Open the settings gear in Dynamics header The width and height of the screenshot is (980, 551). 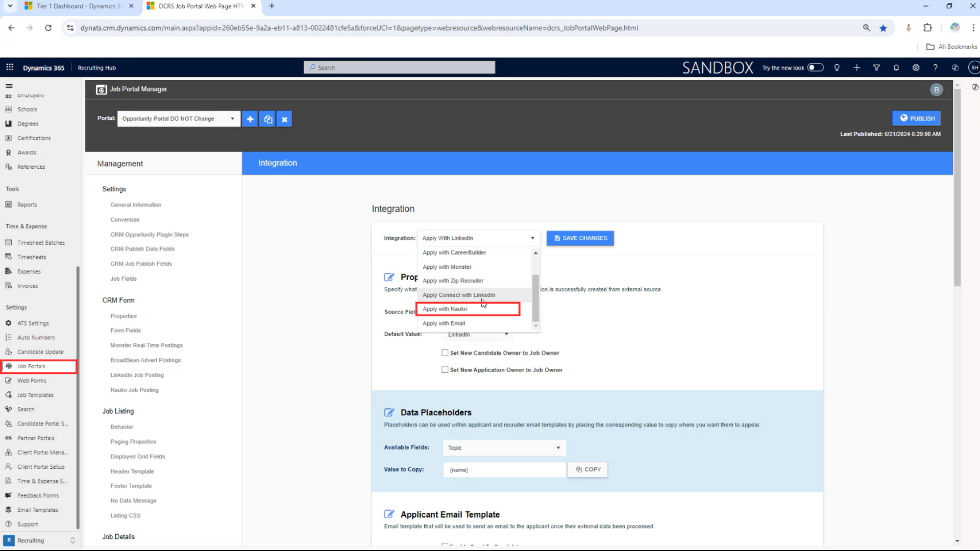point(916,67)
